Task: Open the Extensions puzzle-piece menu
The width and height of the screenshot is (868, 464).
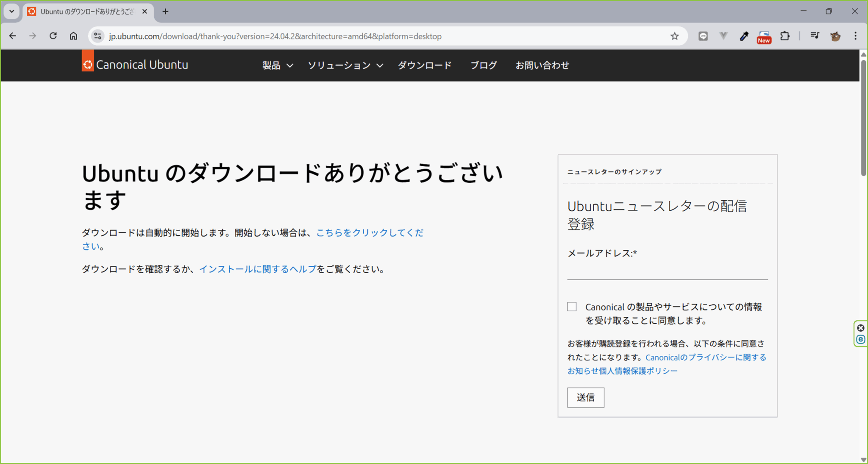Action: 785,36
